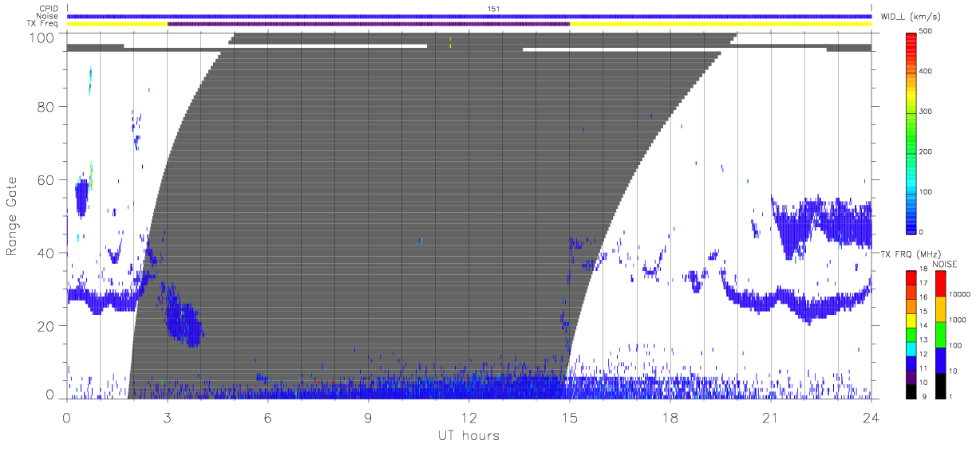Click the CPID value 151
Image resolution: width=980 pixels, height=452 pixels.
[x=495, y=9]
